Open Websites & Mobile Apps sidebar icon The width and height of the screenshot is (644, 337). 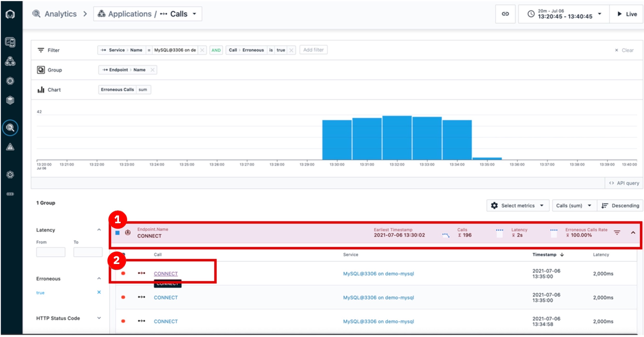(10, 42)
